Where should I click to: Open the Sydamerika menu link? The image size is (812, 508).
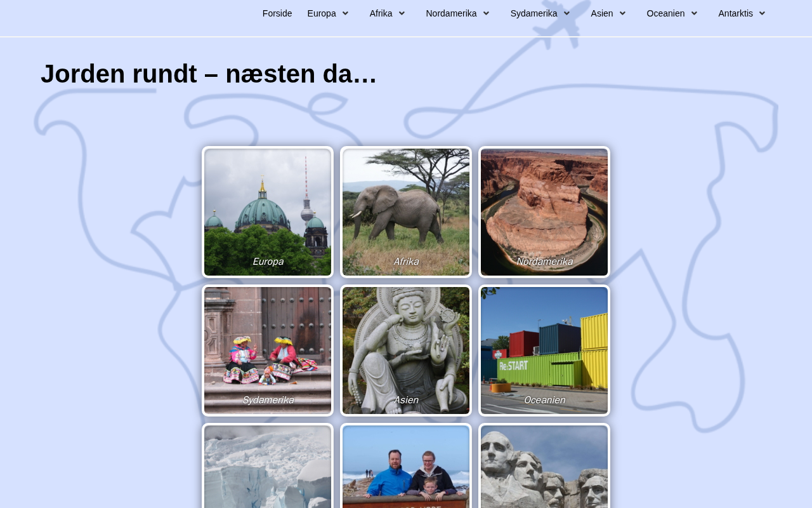(x=534, y=13)
